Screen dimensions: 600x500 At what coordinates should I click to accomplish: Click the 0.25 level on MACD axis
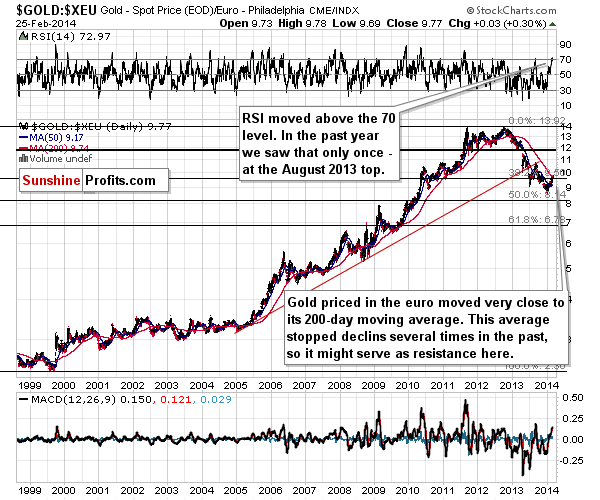(573, 419)
